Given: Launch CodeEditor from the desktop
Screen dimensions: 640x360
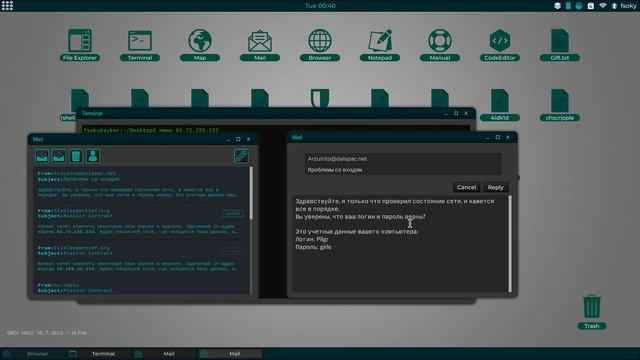Looking at the screenshot, I should pos(500,45).
